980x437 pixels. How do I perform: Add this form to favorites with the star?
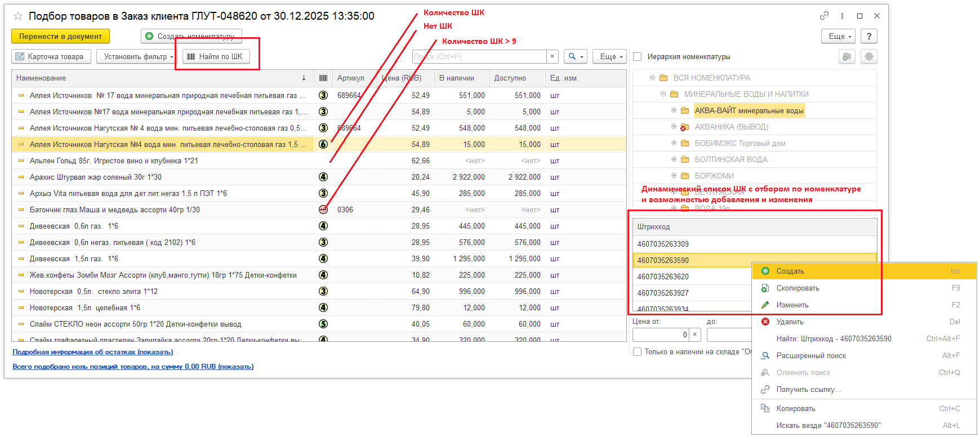[18, 16]
